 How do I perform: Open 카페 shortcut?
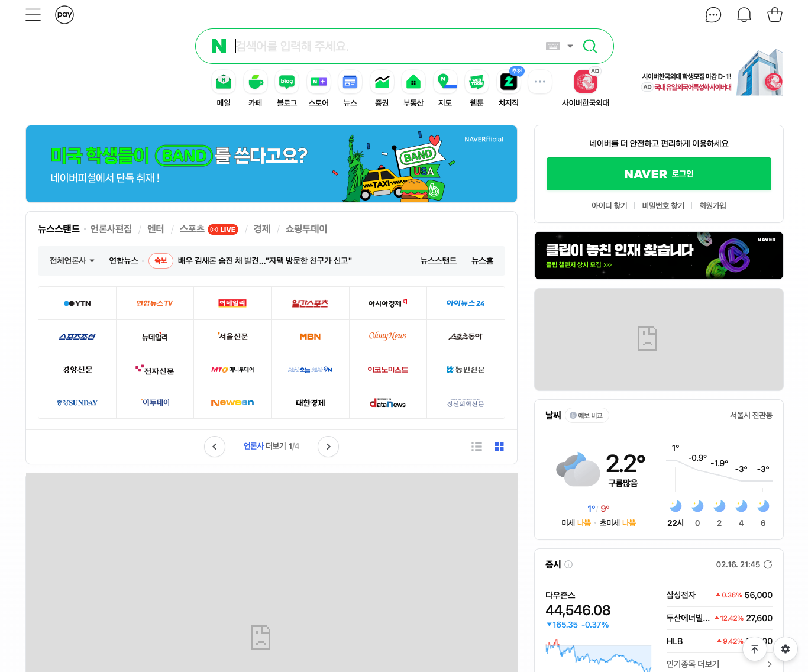[x=256, y=89]
